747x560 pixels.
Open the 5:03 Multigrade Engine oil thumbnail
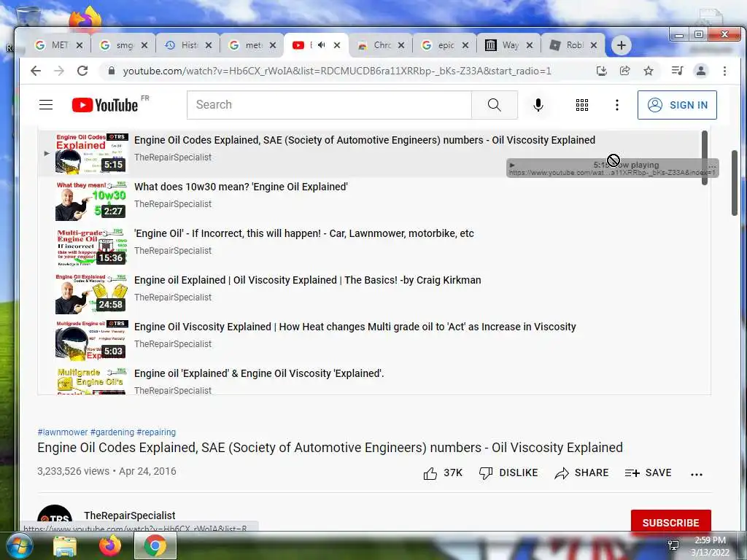tap(91, 341)
